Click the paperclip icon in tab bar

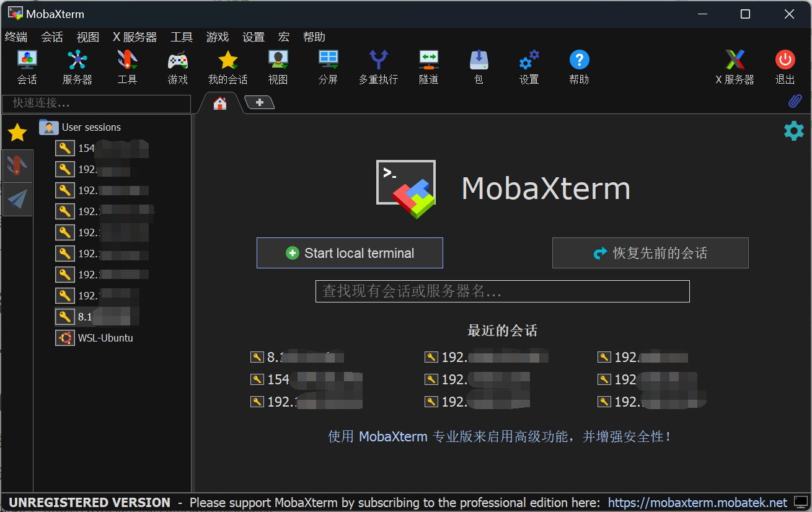coord(795,101)
